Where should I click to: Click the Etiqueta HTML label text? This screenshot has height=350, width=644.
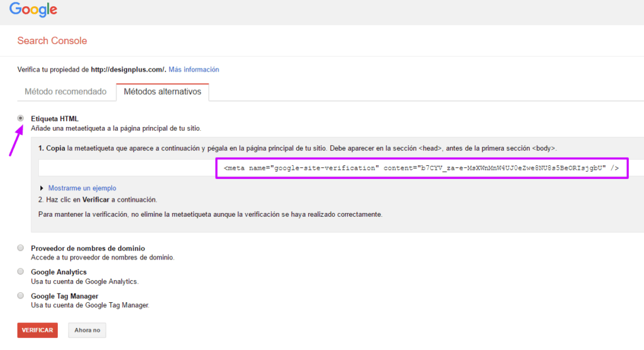coord(55,119)
